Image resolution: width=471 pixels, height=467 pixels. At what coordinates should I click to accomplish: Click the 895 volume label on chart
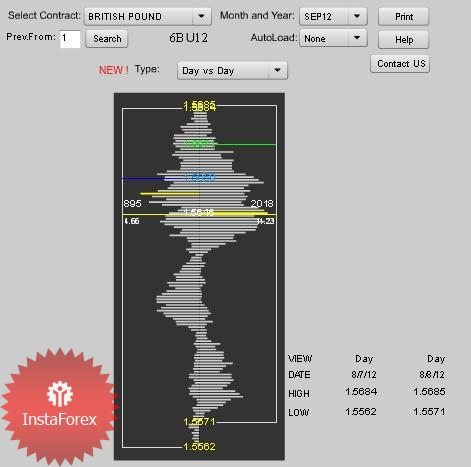tap(132, 203)
